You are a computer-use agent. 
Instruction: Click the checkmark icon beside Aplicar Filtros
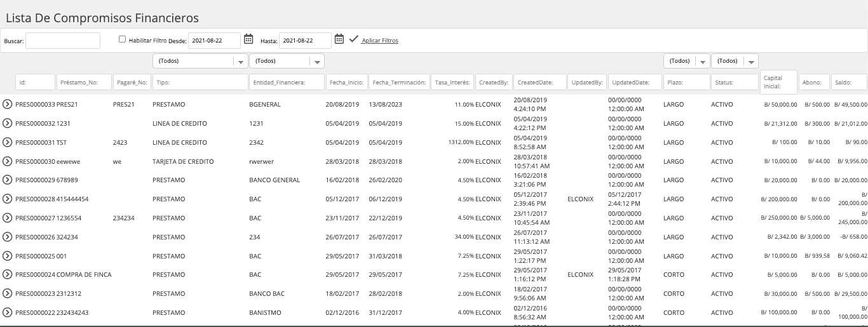coord(354,39)
